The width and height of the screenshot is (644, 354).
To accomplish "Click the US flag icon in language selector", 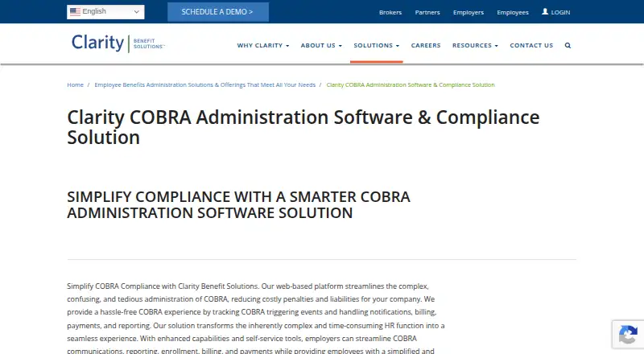I will (75, 12).
